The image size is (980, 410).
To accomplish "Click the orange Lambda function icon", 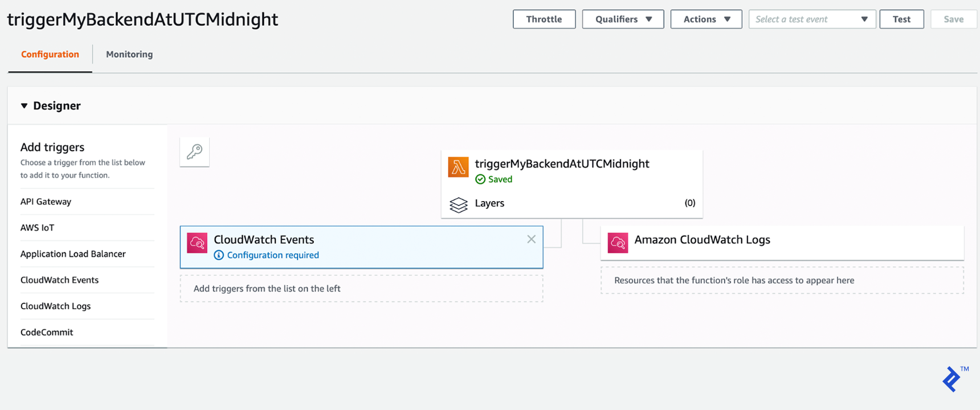I will pyautogui.click(x=458, y=167).
